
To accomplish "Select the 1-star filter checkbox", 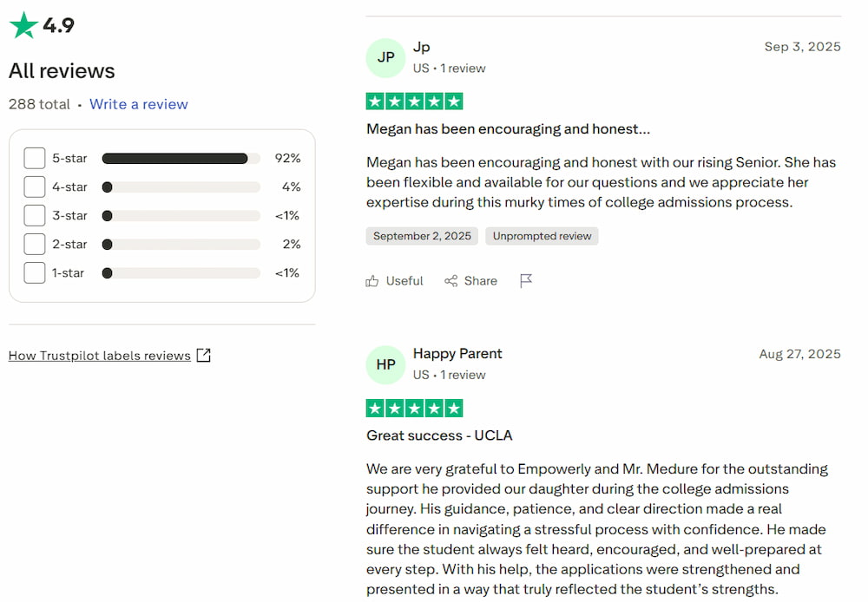I will pyautogui.click(x=35, y=273).
